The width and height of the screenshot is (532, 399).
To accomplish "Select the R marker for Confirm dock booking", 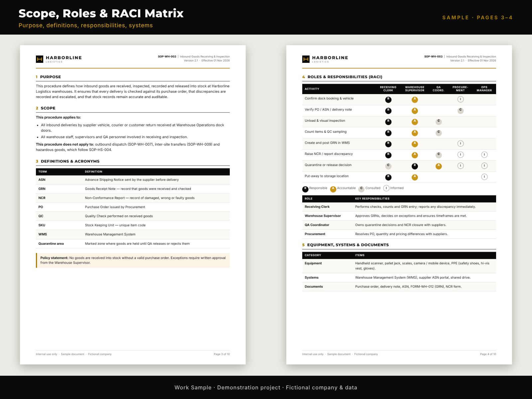I will 388,99.
